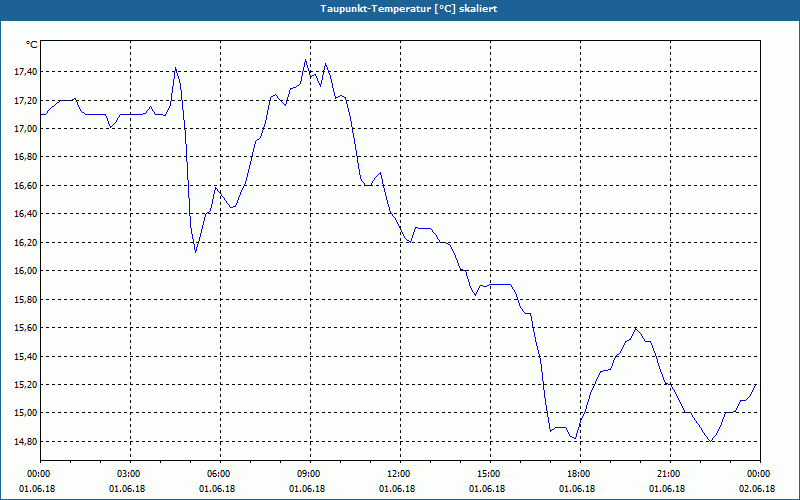Click the curve peak near 09:00
The image size is (800, 500).
pos(306,60)
